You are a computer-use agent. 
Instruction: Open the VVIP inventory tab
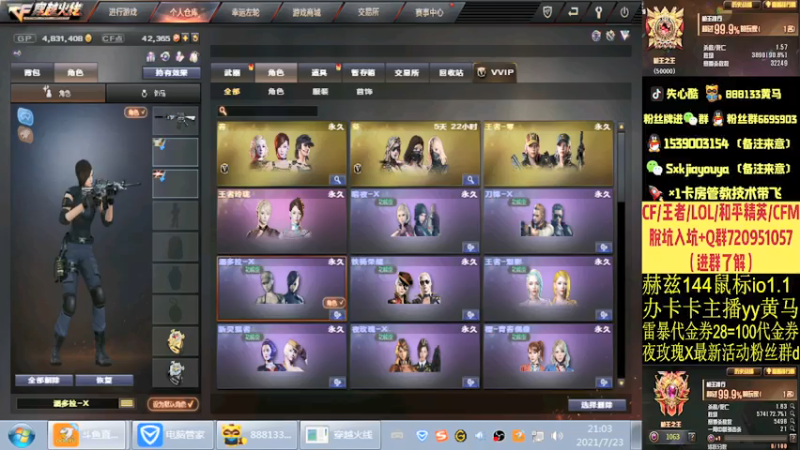[495, 72]
